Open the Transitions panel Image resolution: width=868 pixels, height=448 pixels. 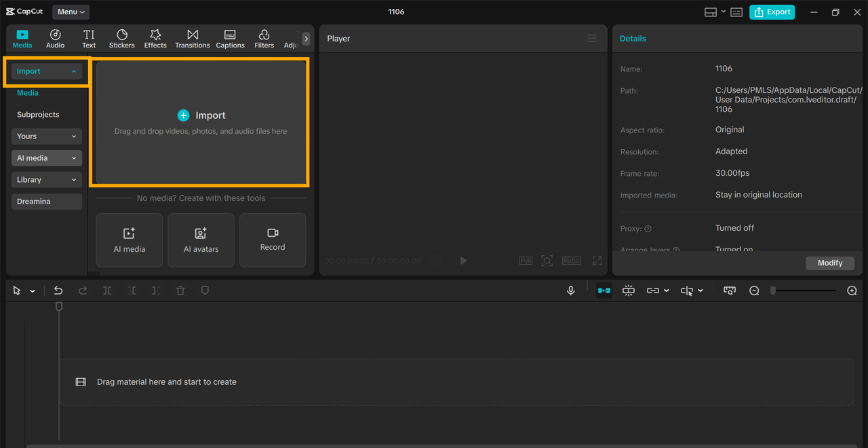pos(193,39)
